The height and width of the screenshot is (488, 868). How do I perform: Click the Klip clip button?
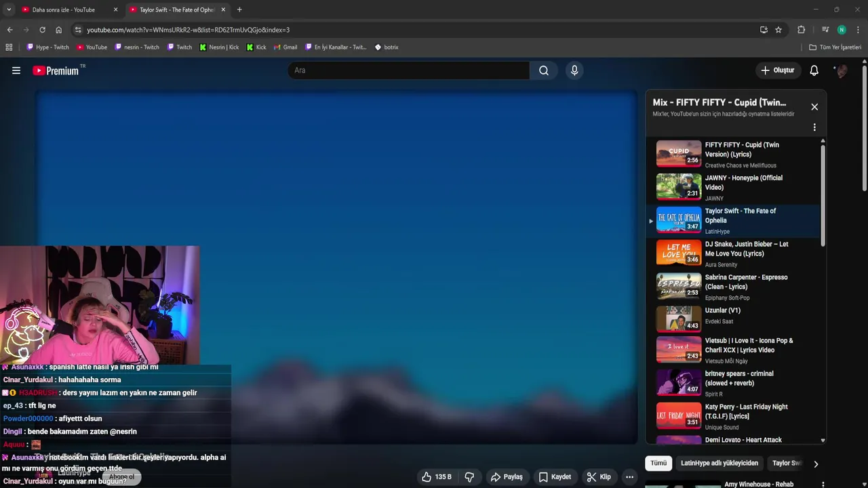pyautogui.click(x=599, y=477)
